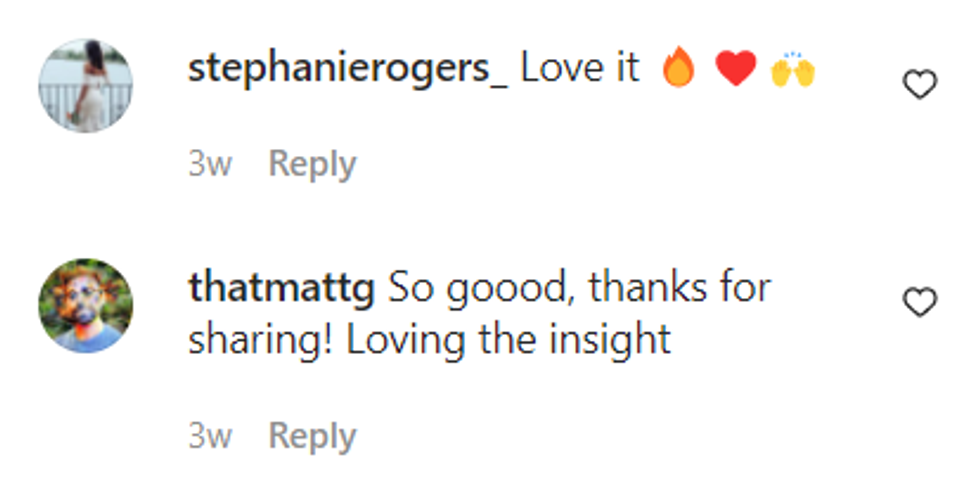Reply to thatmattg's comment
The image size is (980, 492).
[x=312, y=436]
